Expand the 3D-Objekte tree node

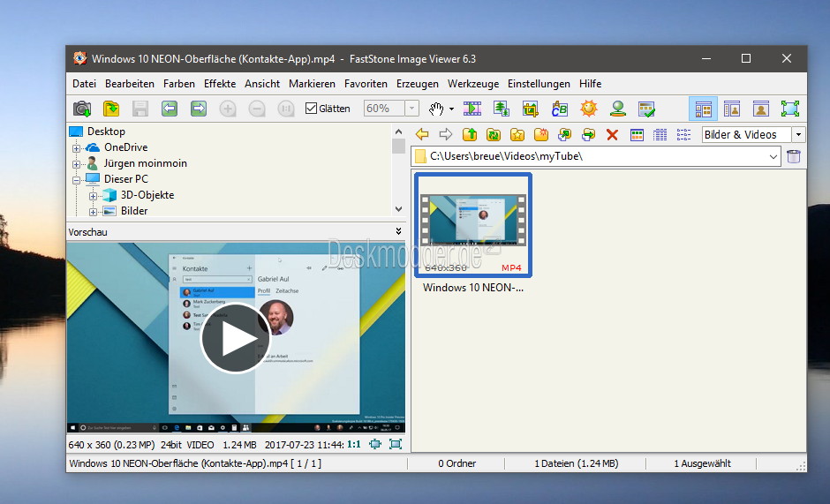(x=94, y=196)
